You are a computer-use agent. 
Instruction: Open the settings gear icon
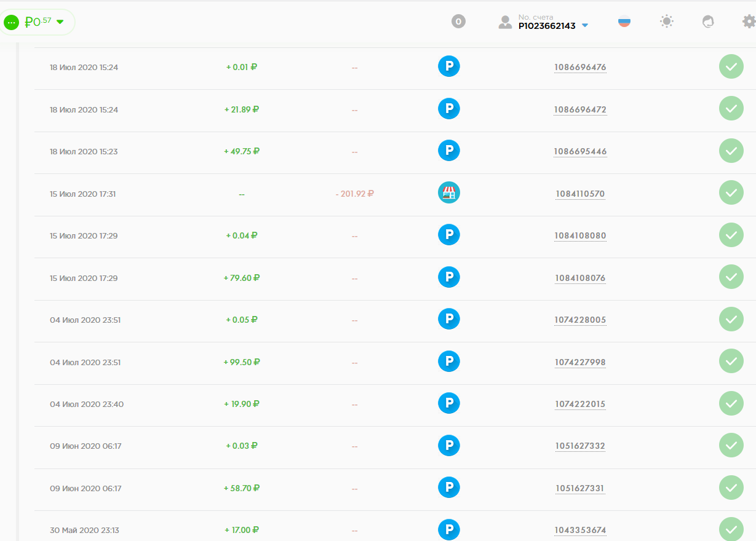coord(748,22)
